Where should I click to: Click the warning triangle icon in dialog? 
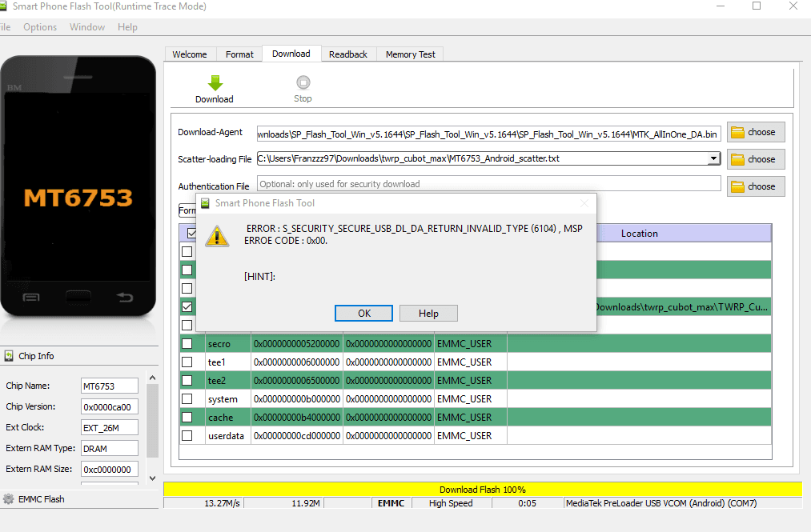pos(217,236)
